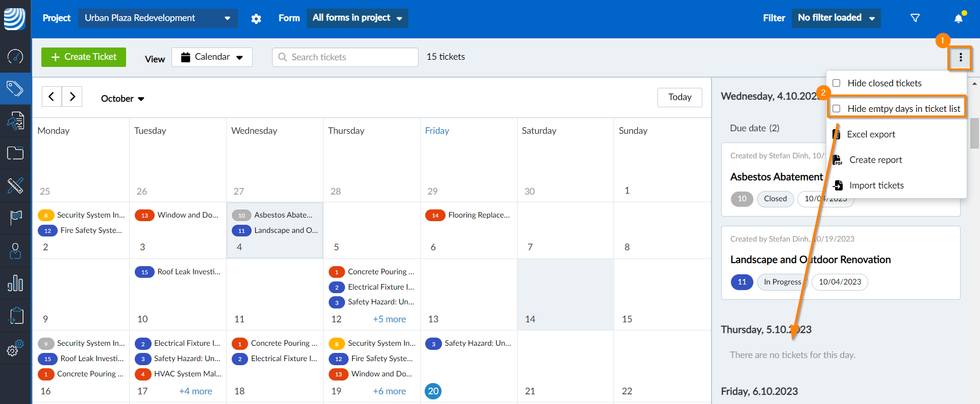Go to previous month with left arrow
Viewport: 980px width, 404px height.
pos(52,96)
